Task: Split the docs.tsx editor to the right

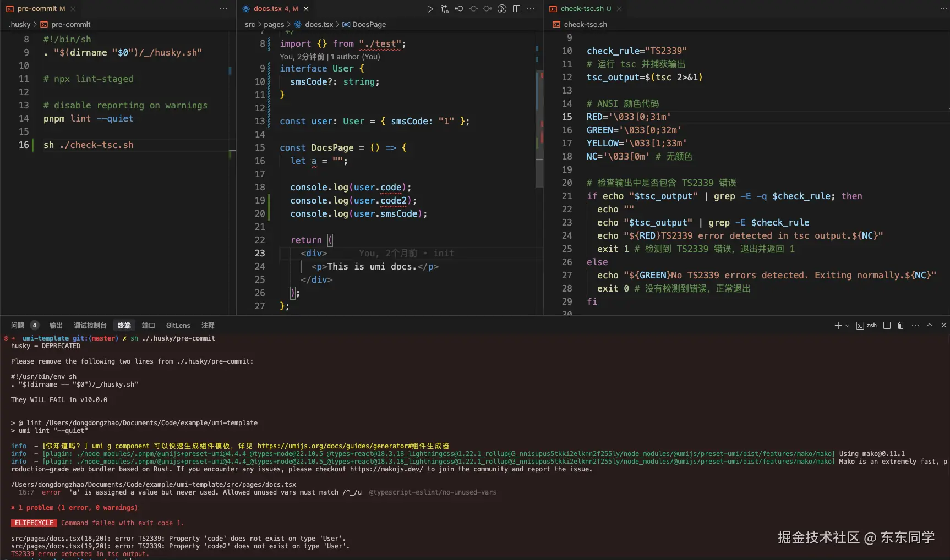Action: coord(516,9)
